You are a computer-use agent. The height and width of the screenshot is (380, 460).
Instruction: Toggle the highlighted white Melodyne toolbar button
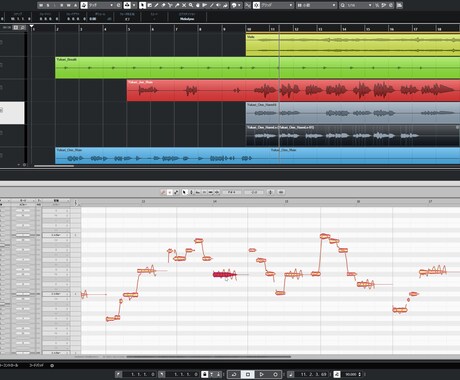(170, 192)
